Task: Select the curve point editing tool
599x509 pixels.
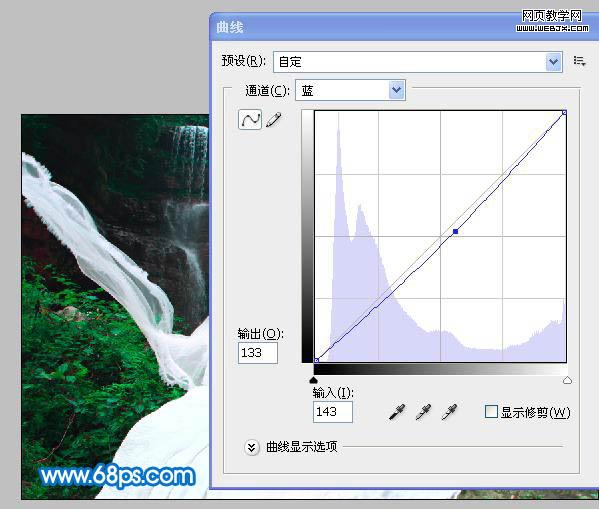Action: click(x=250, y=120)
